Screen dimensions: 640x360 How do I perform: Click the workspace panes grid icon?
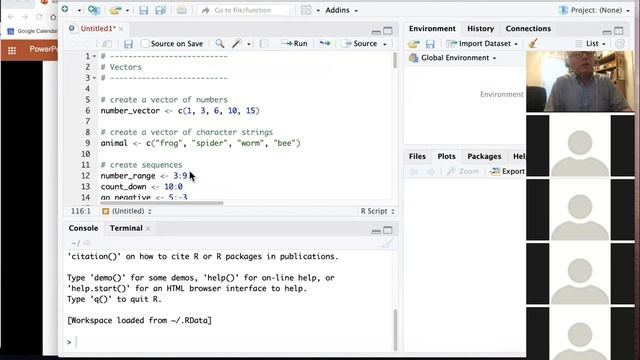tap(306, 10)
